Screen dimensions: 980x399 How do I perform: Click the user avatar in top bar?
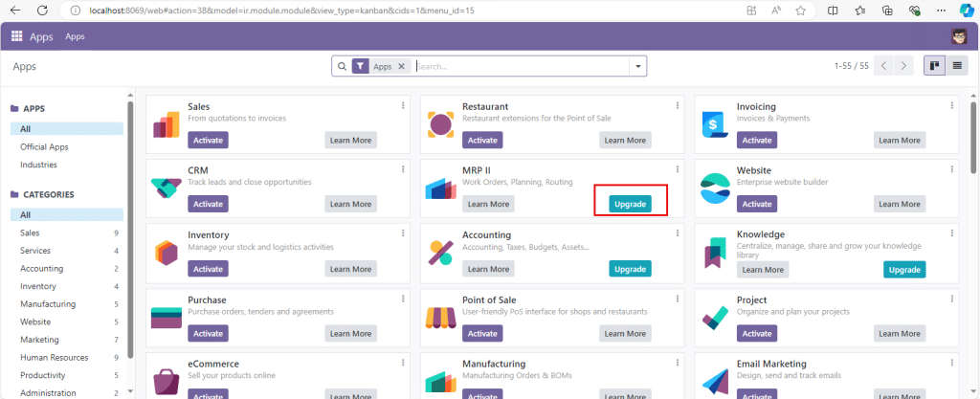[959, 36]
